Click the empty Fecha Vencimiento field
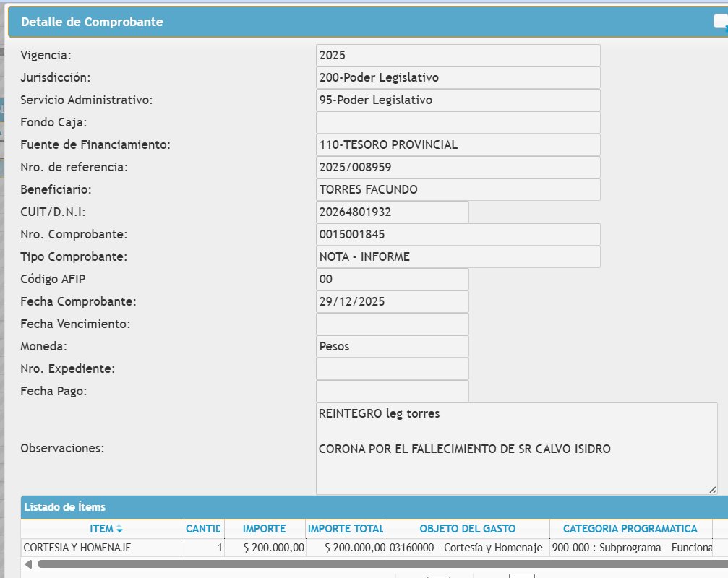Viewport: 728px width, 578px height. (393, 324)
